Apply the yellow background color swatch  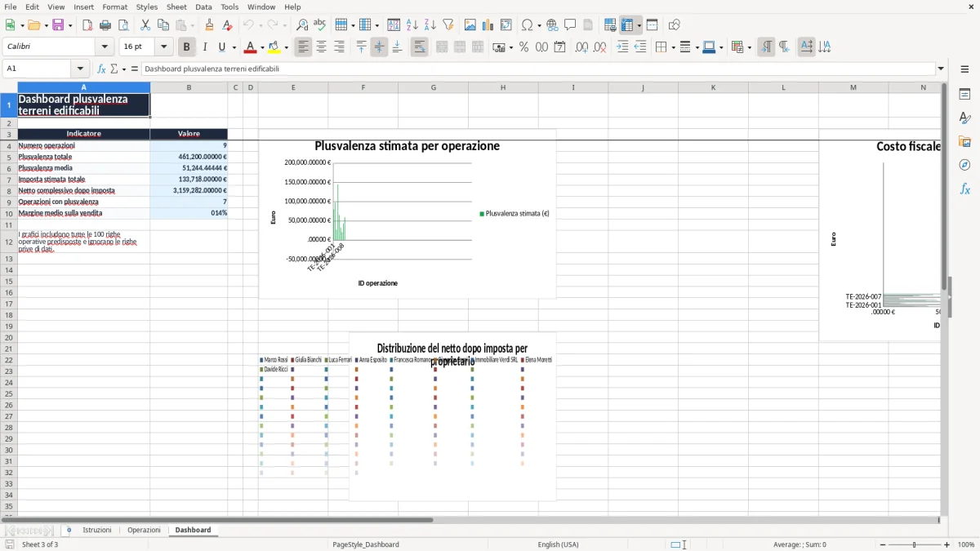coord(274,47)
